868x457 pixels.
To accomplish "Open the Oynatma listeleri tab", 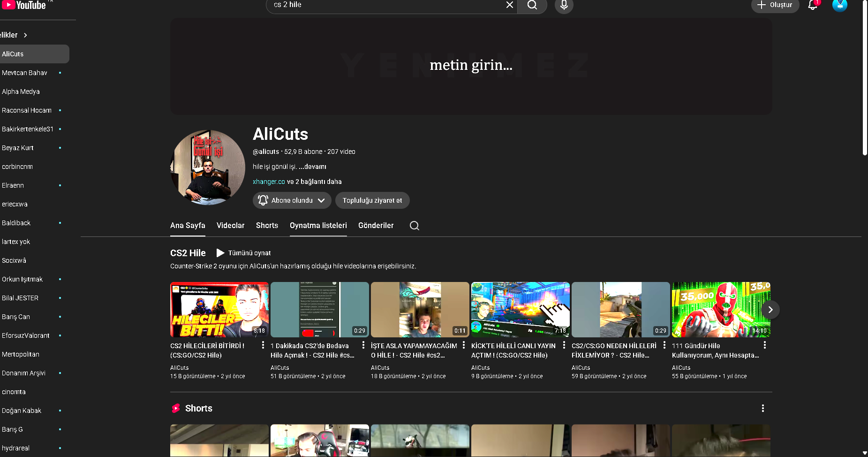I will click(x=318, y=226).
